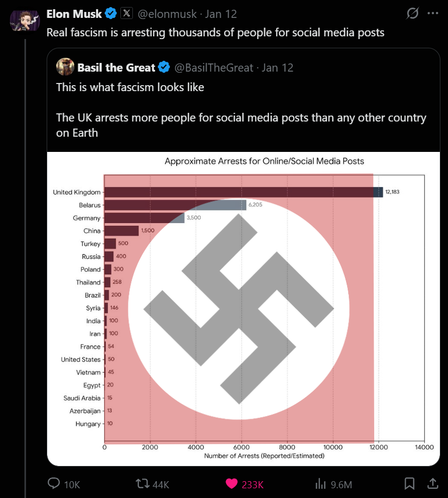Expand the arrests bar chart image

coord(244,309)
